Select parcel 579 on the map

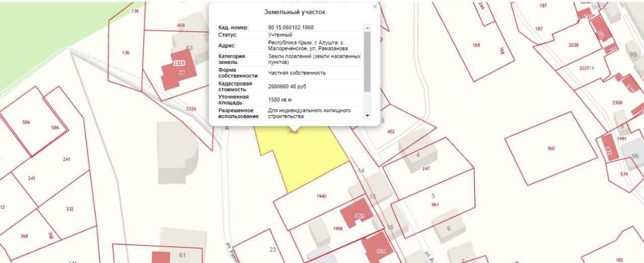pos(624,174)
